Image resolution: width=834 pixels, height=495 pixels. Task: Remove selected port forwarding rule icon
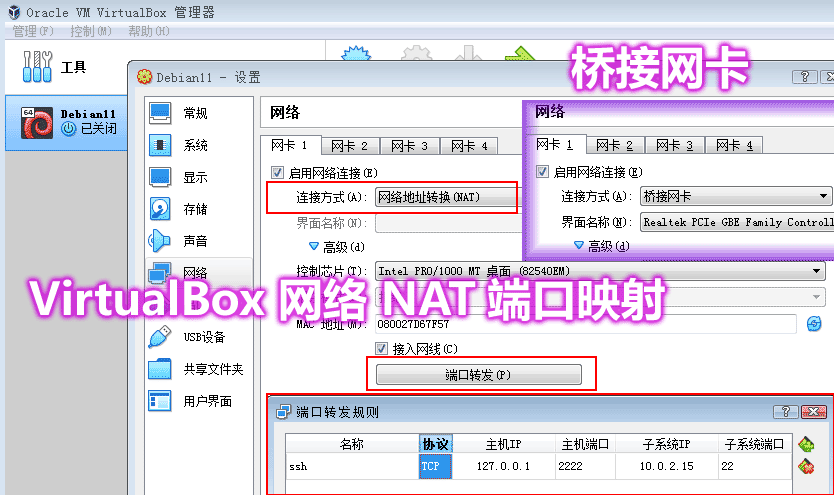tap(806, 467)
